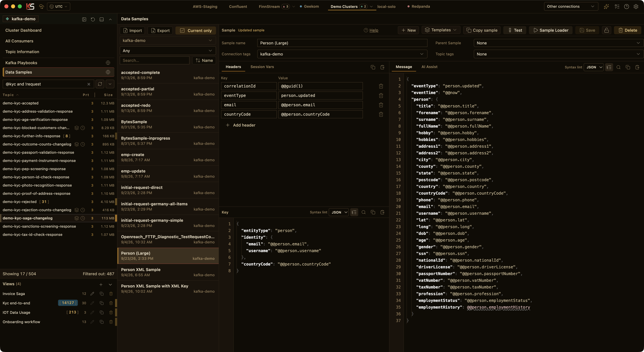Toggle sidebar collapse panel icon
644x352 pixels.
click(x=84, y=19)
